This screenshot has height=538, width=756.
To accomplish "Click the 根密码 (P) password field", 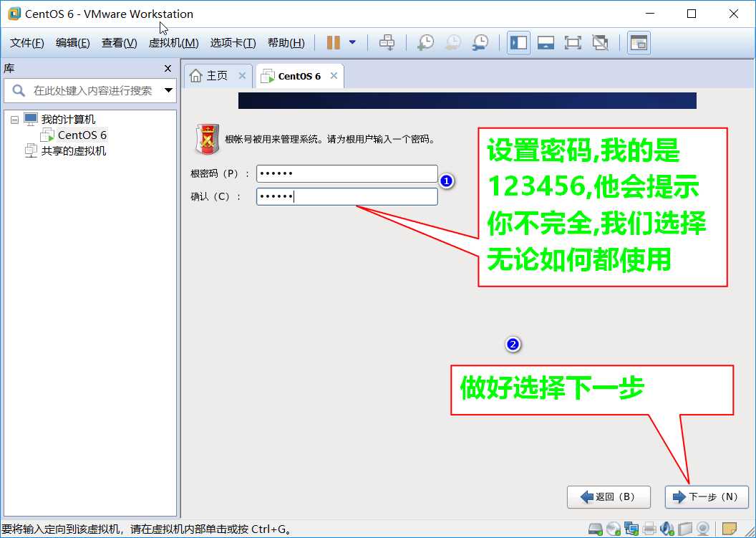I will pyautogui.click(x=346, y=173).
